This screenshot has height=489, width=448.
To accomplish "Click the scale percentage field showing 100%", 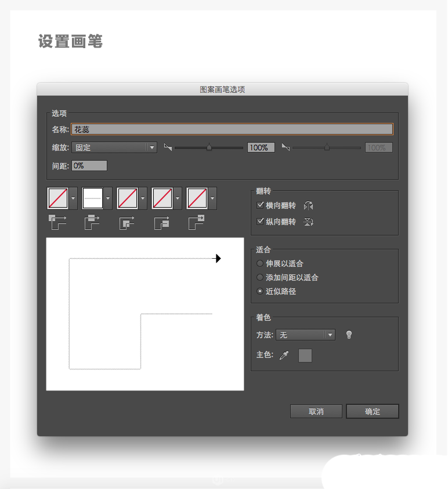I will coord(261,147).
